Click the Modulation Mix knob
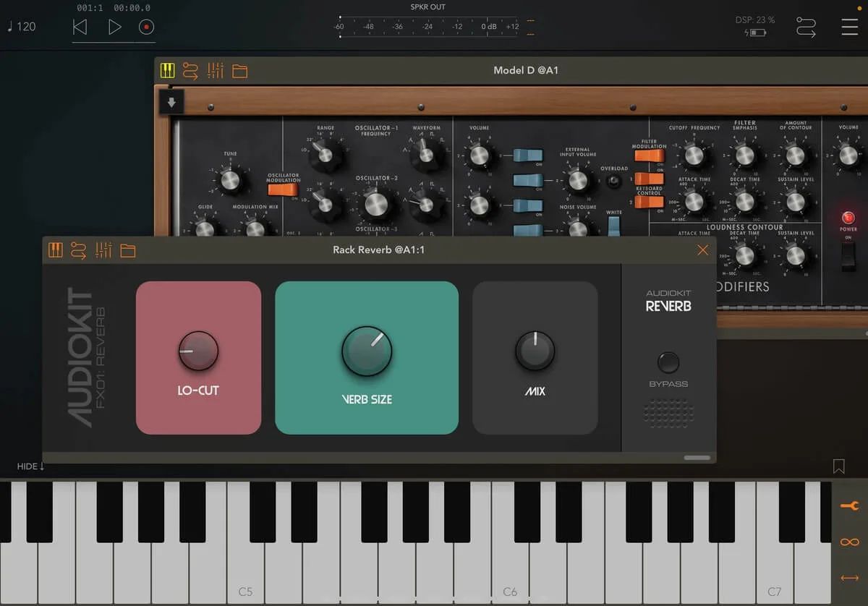Screen dimensions: 868x606 click(255, 229)
